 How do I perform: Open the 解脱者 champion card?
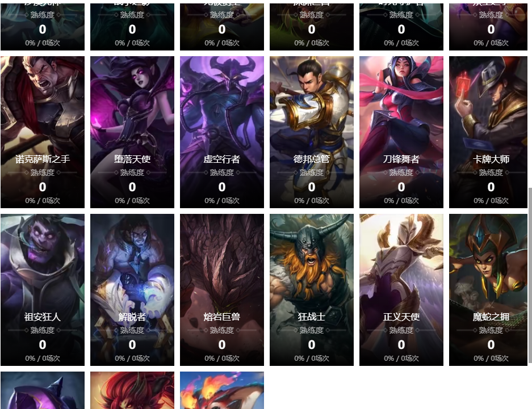pyautogui.click(x=132, y=290)
